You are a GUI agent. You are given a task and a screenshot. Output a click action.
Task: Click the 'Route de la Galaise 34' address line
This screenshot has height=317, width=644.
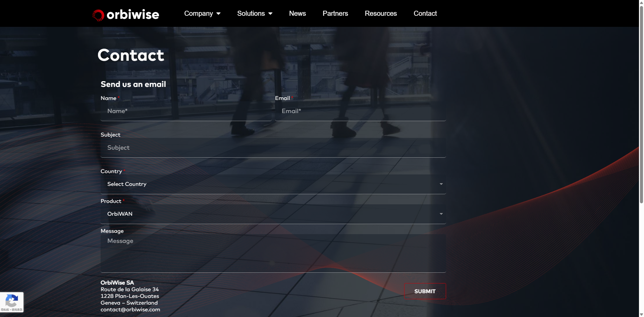click(x=129, y=289)
